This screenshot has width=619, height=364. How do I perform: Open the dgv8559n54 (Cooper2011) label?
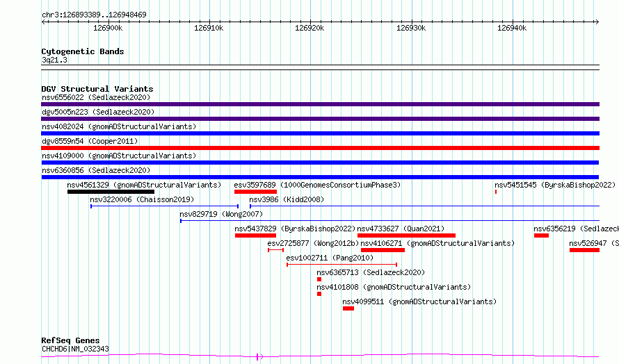[90, 141]
